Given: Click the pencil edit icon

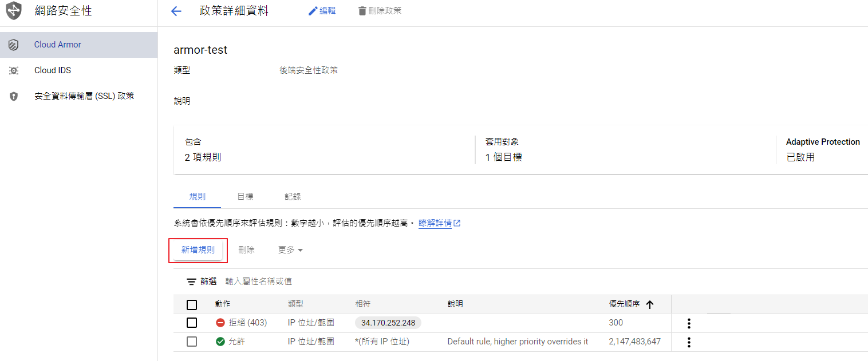Looking at the screenshot, I should (x=313, y=11).
